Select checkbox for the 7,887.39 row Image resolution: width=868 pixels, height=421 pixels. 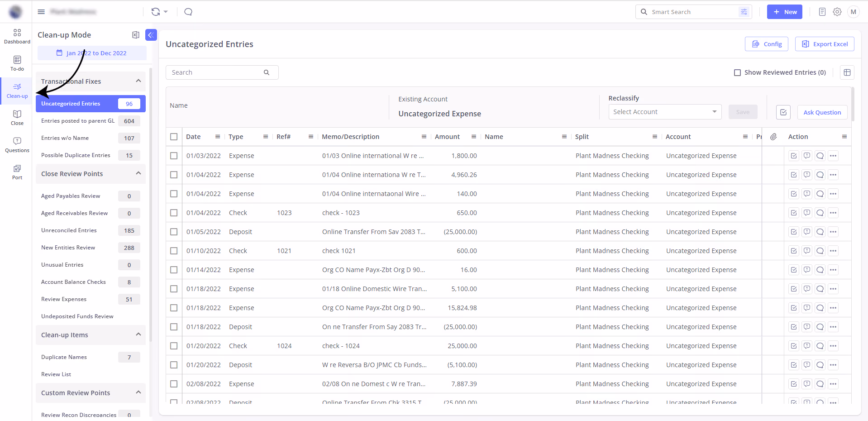click(x=174, y=384)
